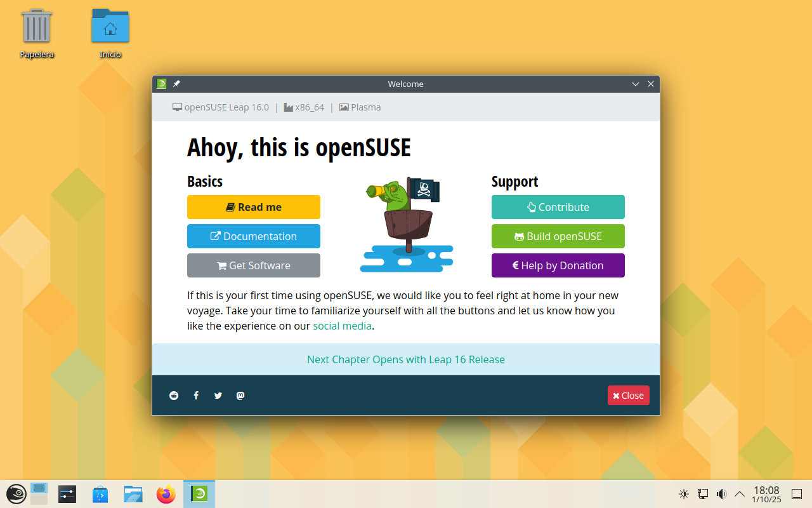Viewport: 812px width, 508px height.
Task: Toggle the pin on the Welcome window
Action: pos(177,84)
